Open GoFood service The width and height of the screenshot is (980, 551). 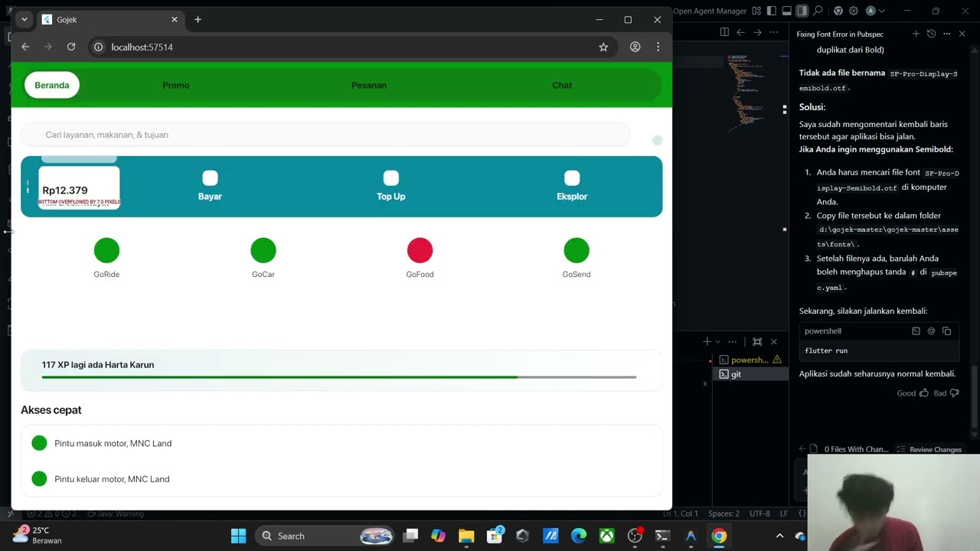[x=420, y=258]
